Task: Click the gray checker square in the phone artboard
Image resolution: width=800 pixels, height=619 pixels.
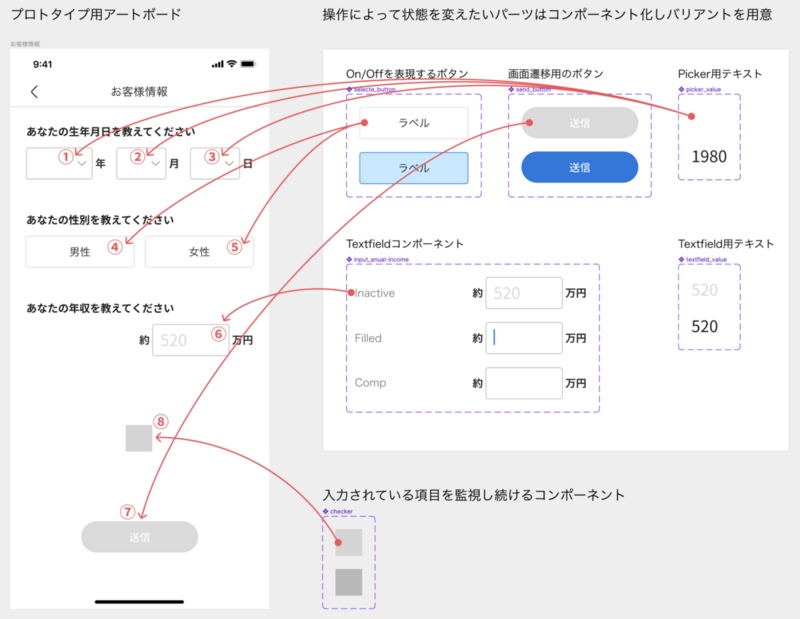Action: [139, 438]
